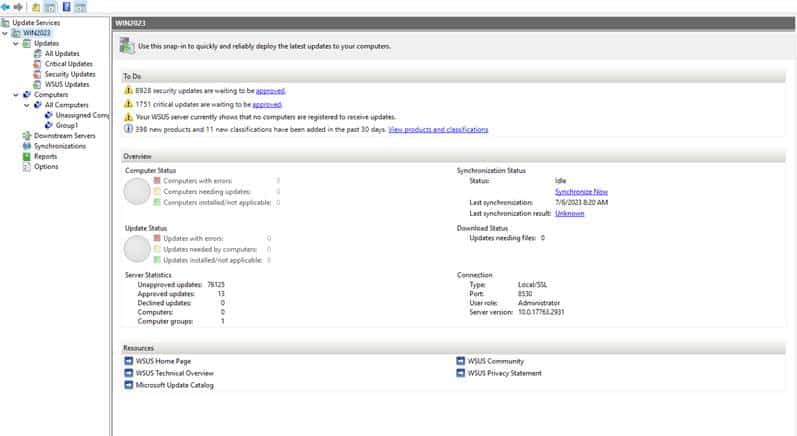
Task: Open the WSUS Privacy Statement link
Action: tap(504, 373)
